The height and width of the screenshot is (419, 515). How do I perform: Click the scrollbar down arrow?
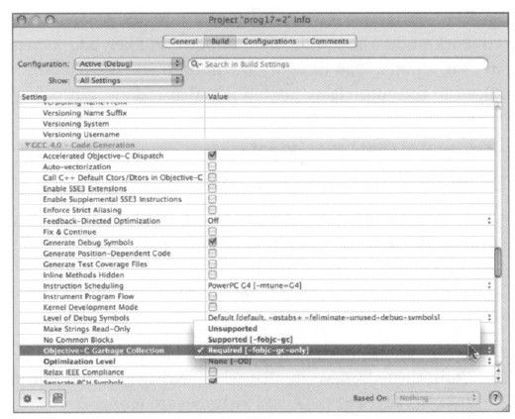498,379
